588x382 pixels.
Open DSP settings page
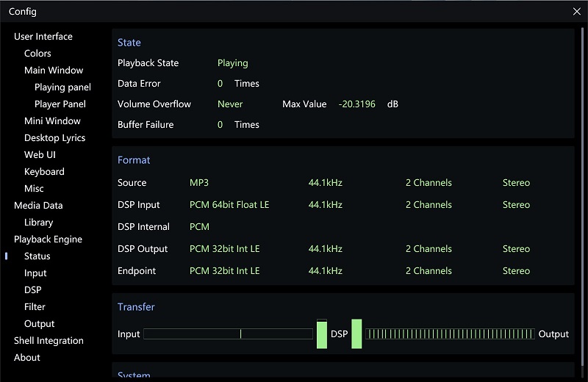(33, 289)
